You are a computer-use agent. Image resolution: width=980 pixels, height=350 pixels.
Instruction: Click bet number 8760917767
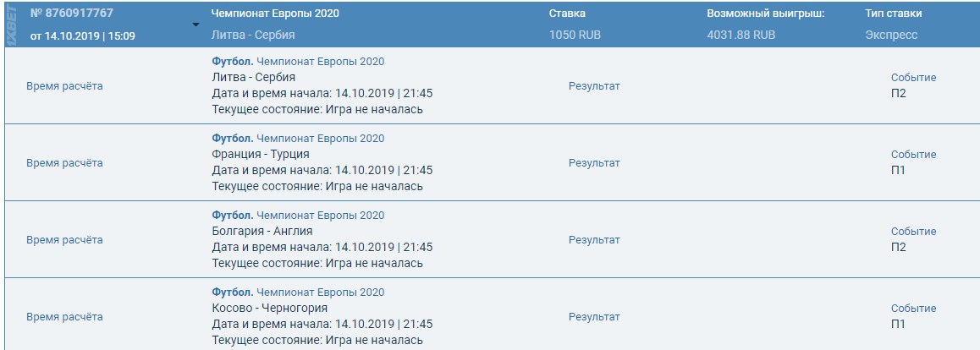pyautogui.click(x=72, y=14)
